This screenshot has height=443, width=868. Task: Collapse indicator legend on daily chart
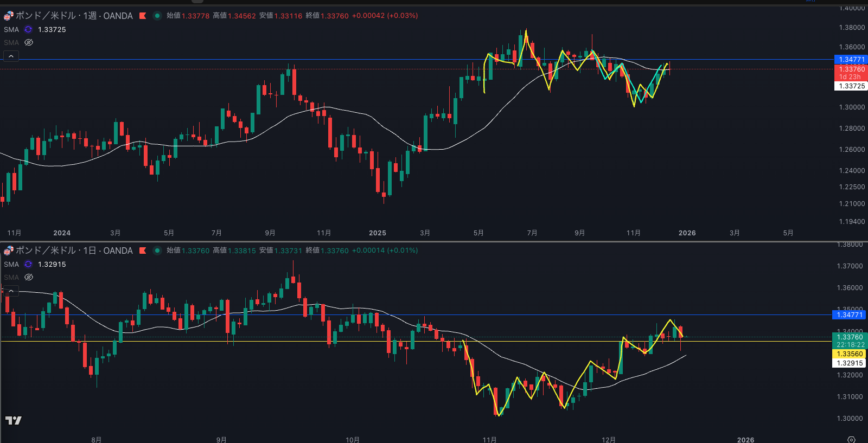pos(11,291)
